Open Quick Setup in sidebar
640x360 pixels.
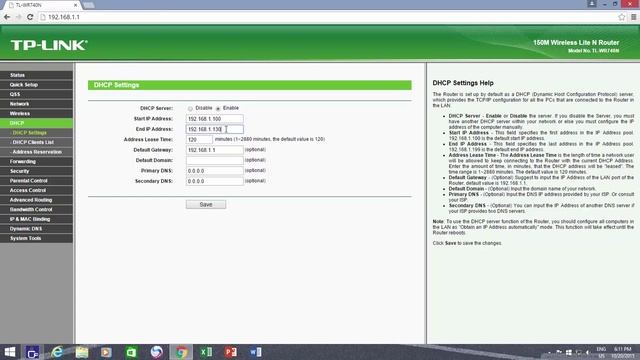point(37,84)
